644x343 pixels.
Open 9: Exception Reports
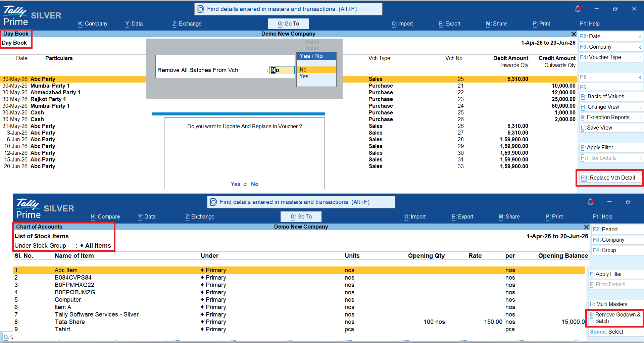(608, 117)
